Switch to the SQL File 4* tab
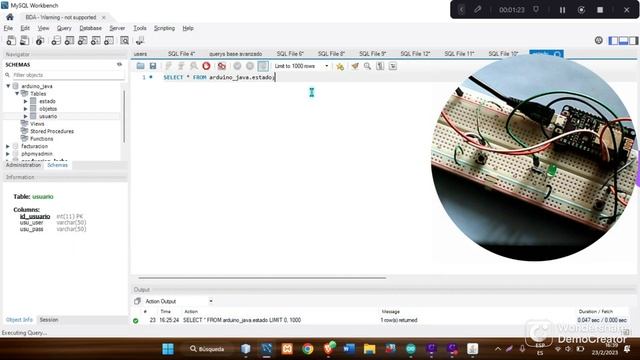This screenshot has width=640, height=360. (181, 54)
